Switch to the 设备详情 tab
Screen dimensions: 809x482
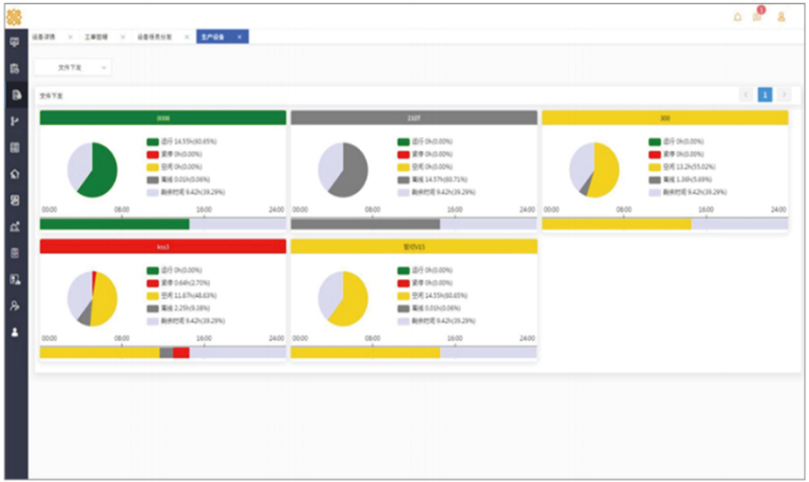(x=44, y=37)
